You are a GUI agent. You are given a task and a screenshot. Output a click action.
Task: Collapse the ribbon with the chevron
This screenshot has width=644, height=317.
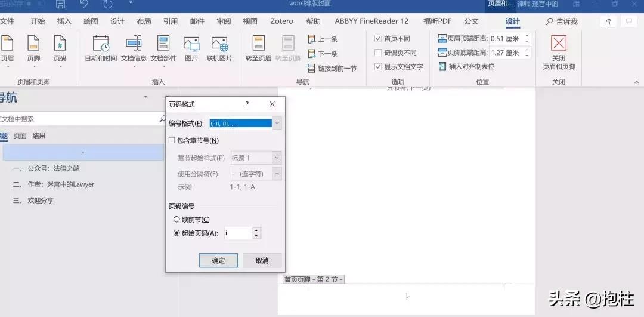pos(637,82)
